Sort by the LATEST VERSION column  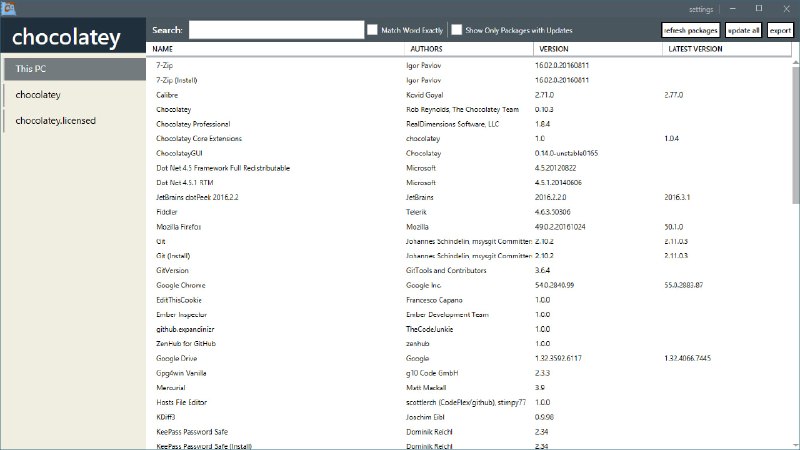click(695, 48)
